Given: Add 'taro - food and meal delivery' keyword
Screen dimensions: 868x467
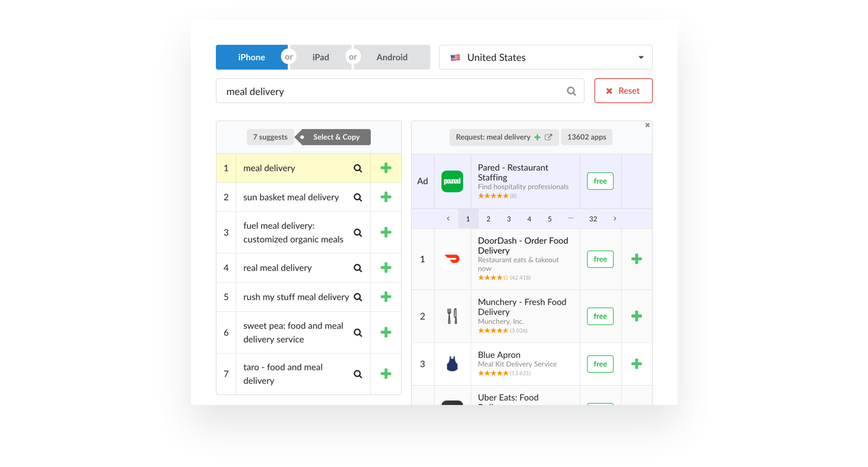Looking at the screenshot, I should (x=386, y=374).
